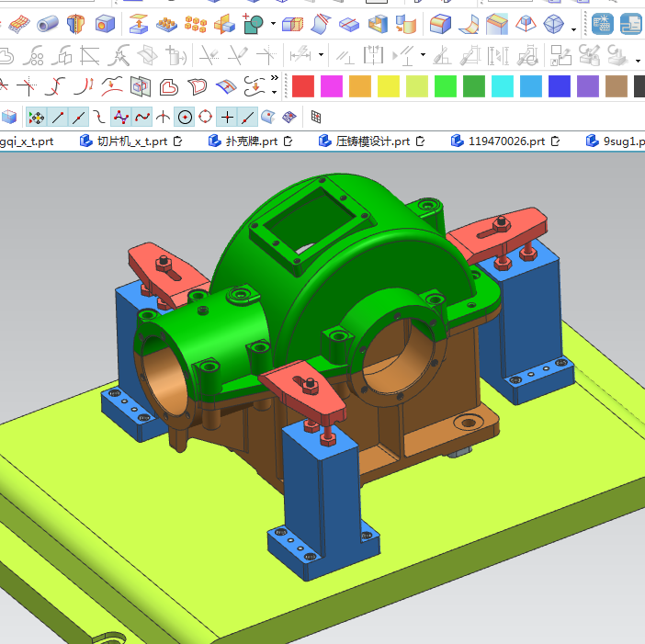Open dropdown after greyed stamp icons

pyautogui.click(x=638, y=61)
